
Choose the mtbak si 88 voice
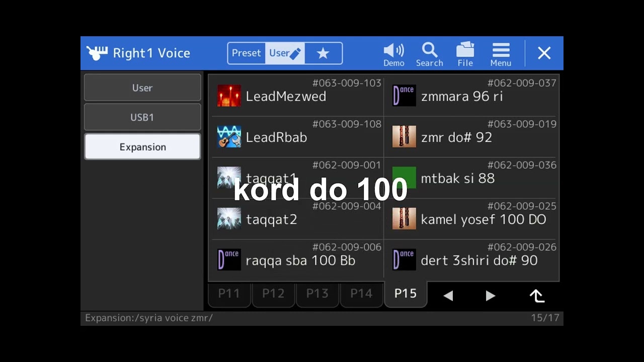[x=457, y=178]
